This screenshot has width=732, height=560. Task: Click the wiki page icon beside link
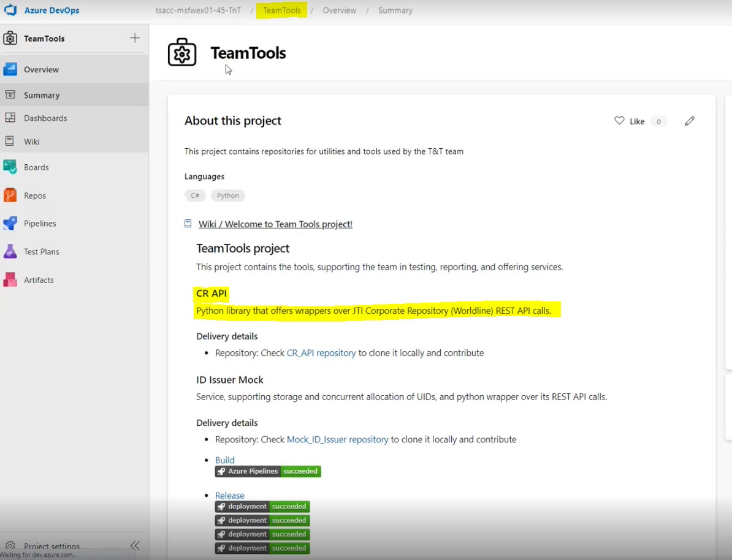(188, 224)
